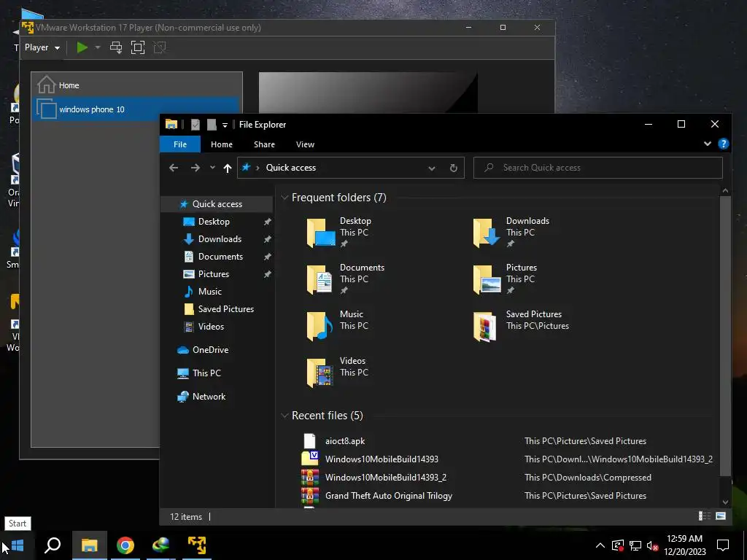The image size is (747, 560).
Task: Open the taskbar Search icon
Action: (53, 545)
